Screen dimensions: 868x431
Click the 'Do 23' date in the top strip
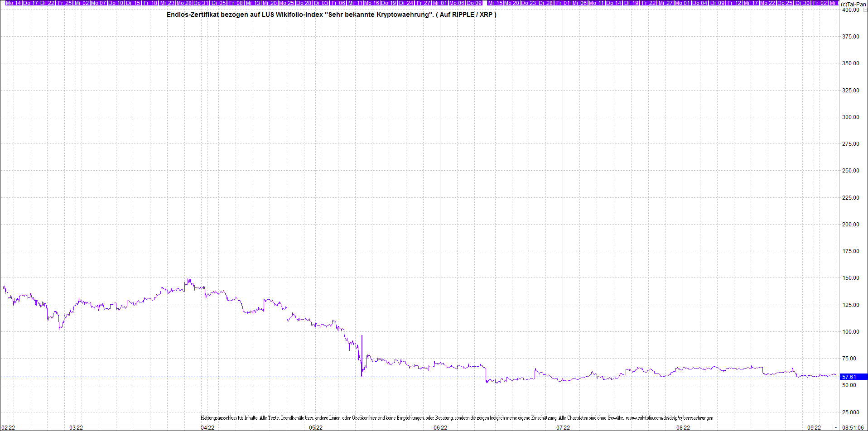click(529, 3)
